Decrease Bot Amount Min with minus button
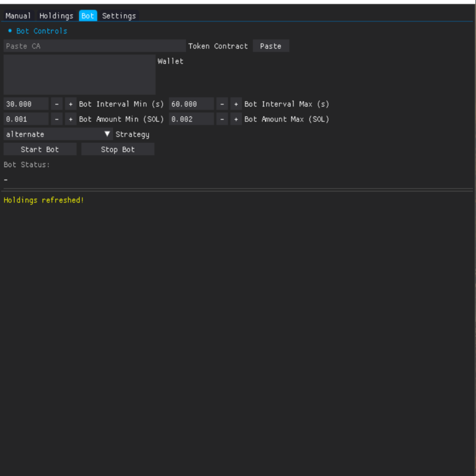This screenshot has width=476, height=476. click(x=57, y=119)
